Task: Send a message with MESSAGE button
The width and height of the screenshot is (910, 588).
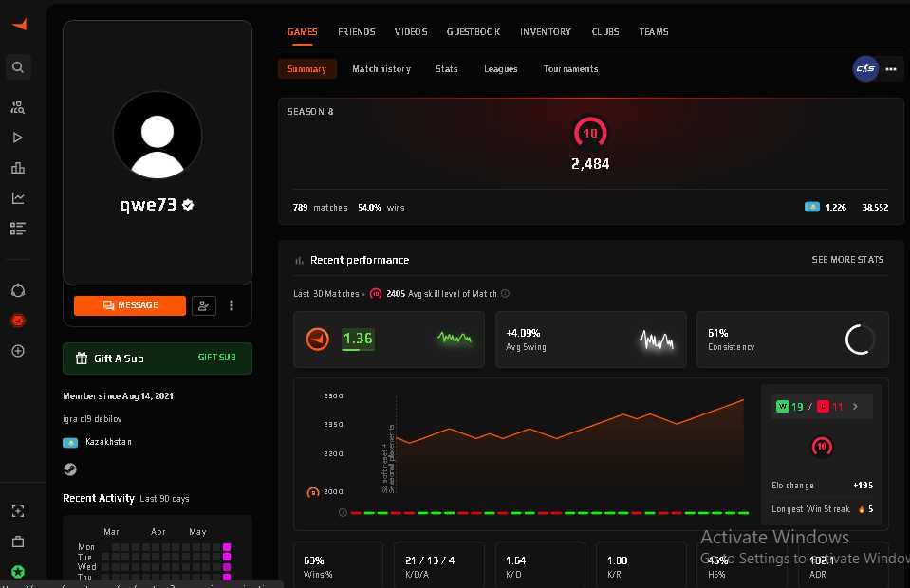Action: 130,305
